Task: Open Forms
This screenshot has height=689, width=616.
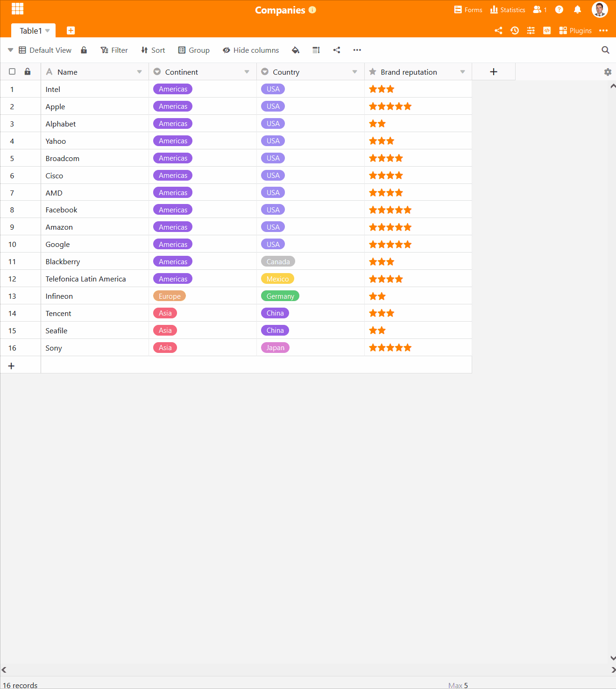Action: click(468, 10)
